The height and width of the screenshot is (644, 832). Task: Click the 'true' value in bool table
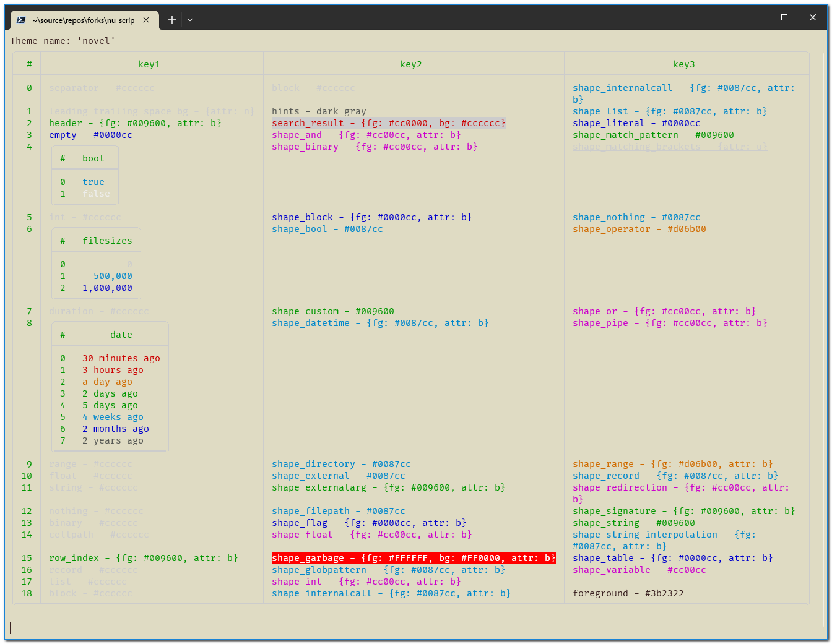tap(93, 182)
